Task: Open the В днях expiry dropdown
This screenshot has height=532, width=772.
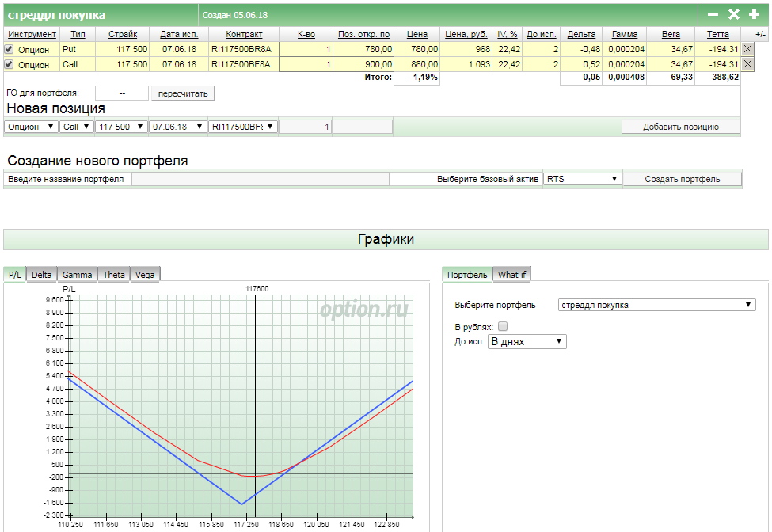Action: pos(527,341)
